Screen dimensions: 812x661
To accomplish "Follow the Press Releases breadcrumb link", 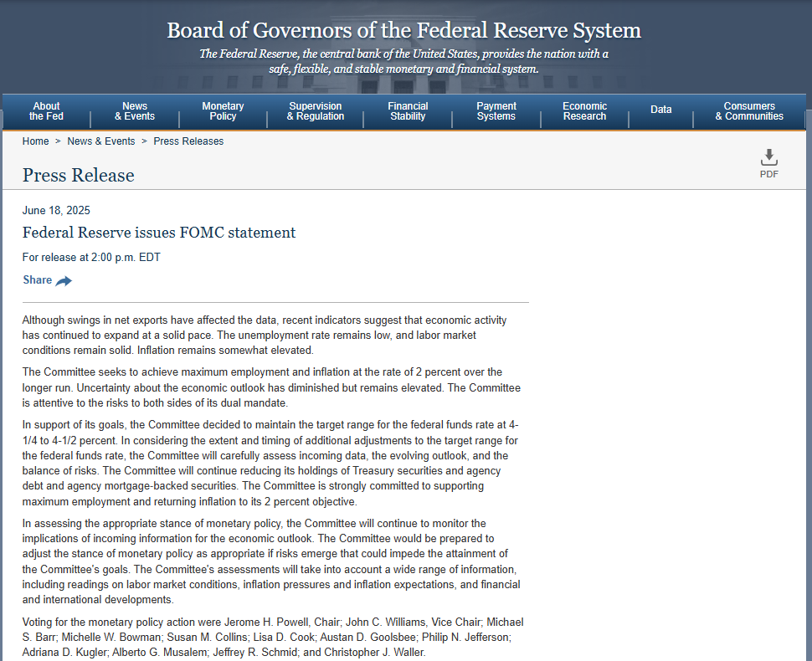I will 188,141.
